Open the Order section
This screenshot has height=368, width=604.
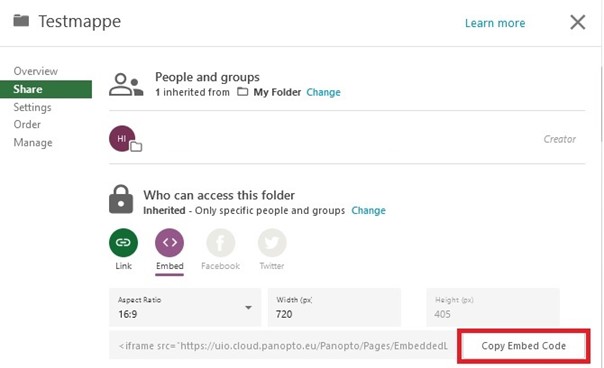[27, 124]
